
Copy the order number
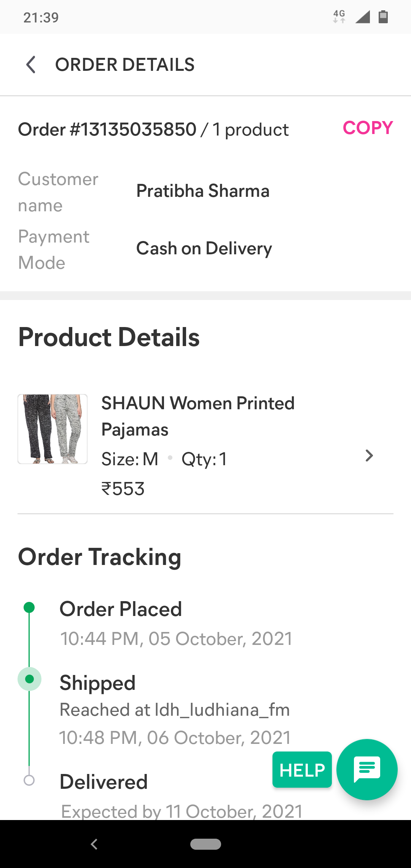click(x=368, y=128)
